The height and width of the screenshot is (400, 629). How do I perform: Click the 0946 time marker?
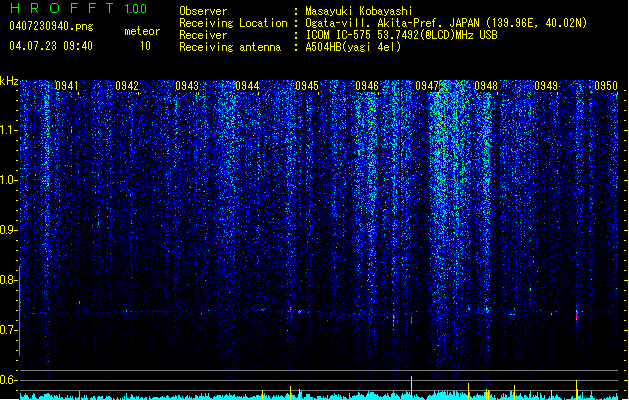[367, 86]
